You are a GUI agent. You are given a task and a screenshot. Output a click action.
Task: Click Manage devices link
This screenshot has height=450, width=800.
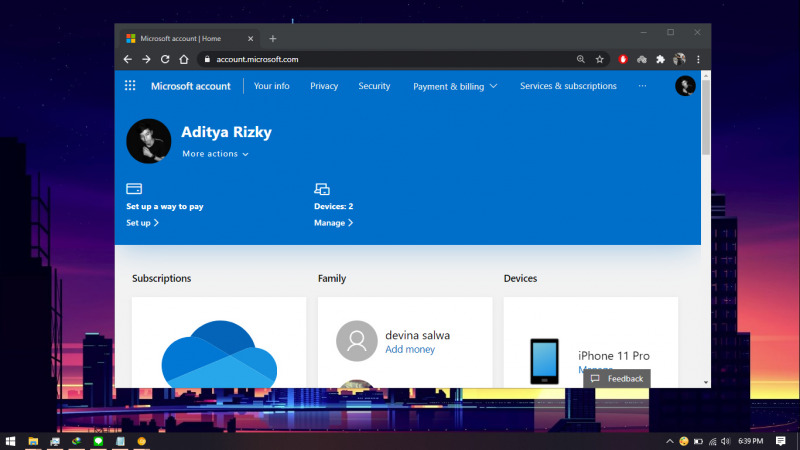tap(334, 222)
